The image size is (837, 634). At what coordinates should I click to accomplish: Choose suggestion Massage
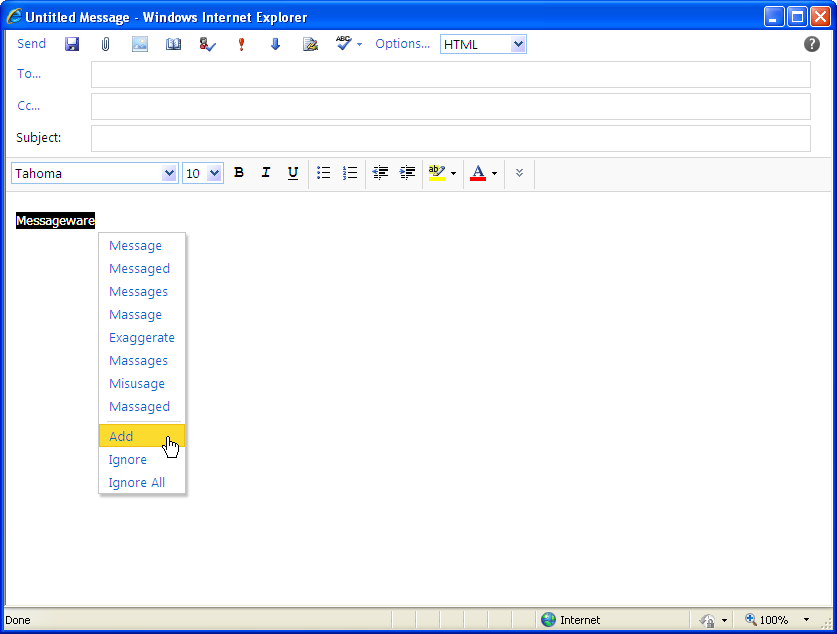click(136, 314)
